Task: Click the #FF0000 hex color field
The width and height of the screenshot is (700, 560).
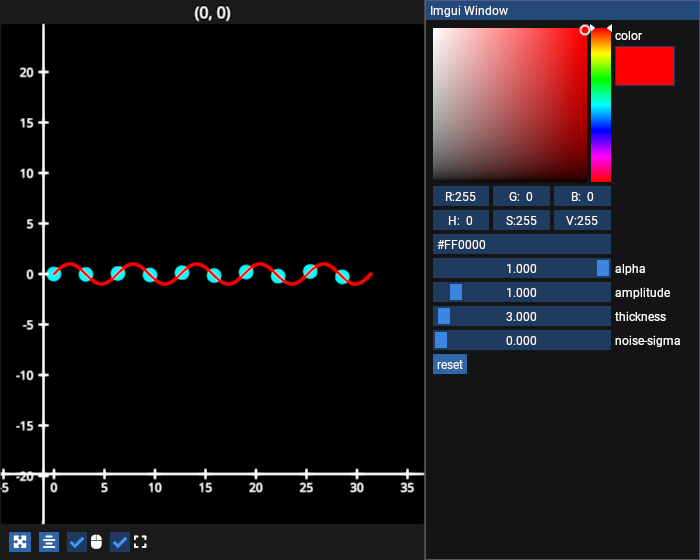Action: tap(521, 244)
